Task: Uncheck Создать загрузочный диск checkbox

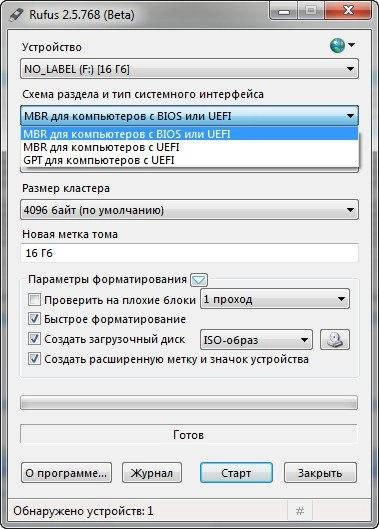Action: pyautogui.click(x=34, y=339)
